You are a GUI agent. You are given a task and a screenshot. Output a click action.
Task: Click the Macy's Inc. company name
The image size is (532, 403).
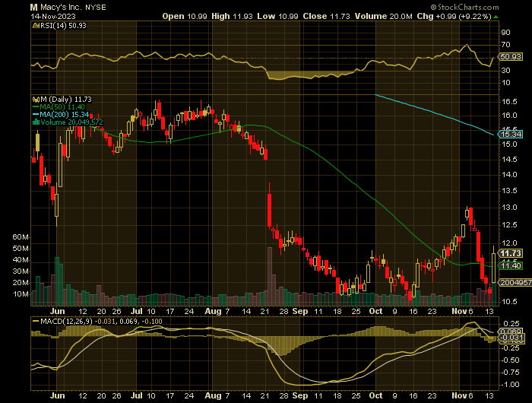62,7
